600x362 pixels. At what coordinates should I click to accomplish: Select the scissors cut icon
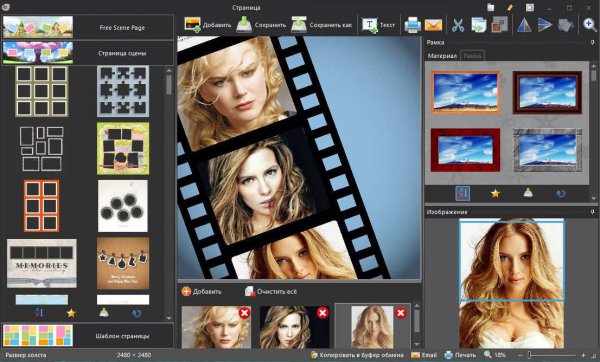(458, 25)
